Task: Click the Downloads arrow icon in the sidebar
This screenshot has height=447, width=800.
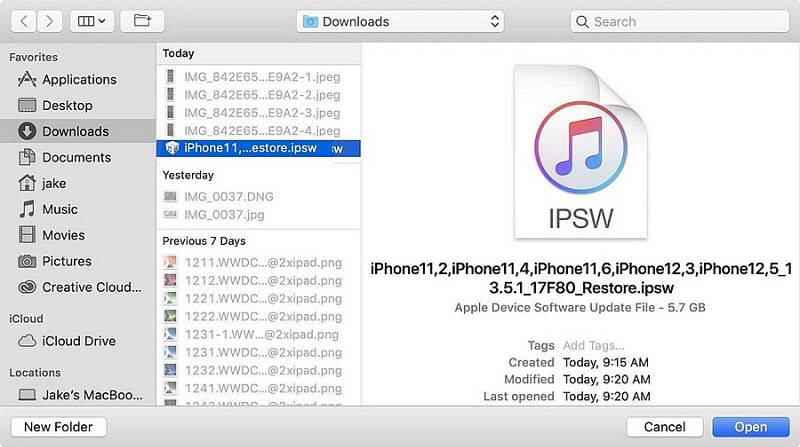Action: (27, 131)
